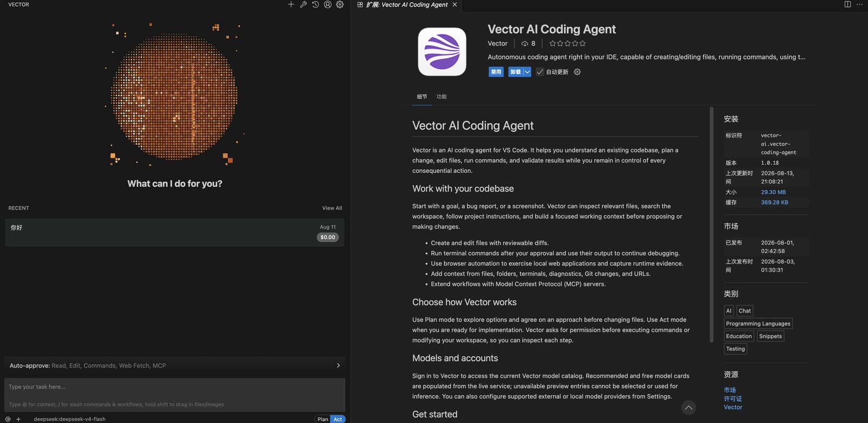The image size is (868, 423).
Task: Switch to the 功能 tab
Action: point(442,97)
